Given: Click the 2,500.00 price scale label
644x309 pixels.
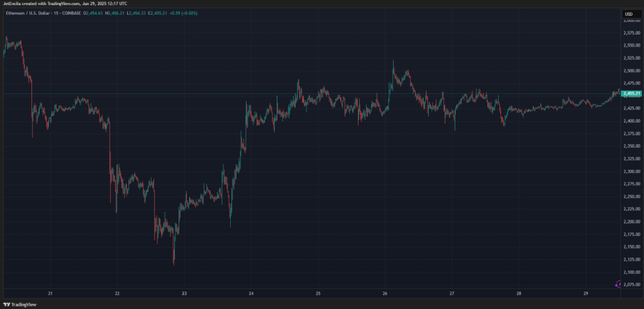Looking at the screenshot, I should 631,70.
